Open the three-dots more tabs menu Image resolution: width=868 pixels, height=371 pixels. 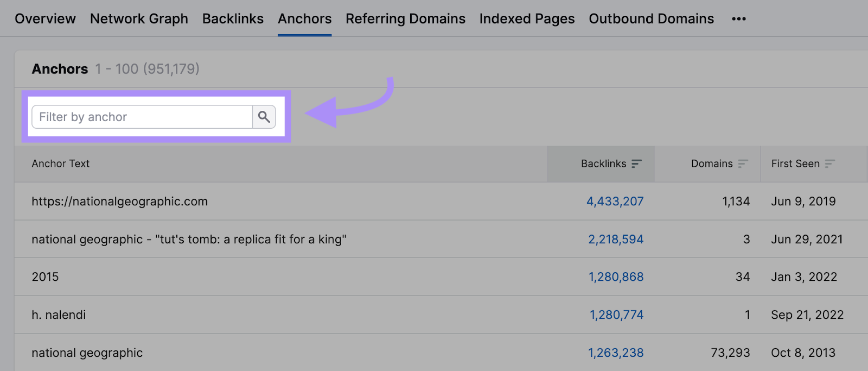click(x=738, y=19)
